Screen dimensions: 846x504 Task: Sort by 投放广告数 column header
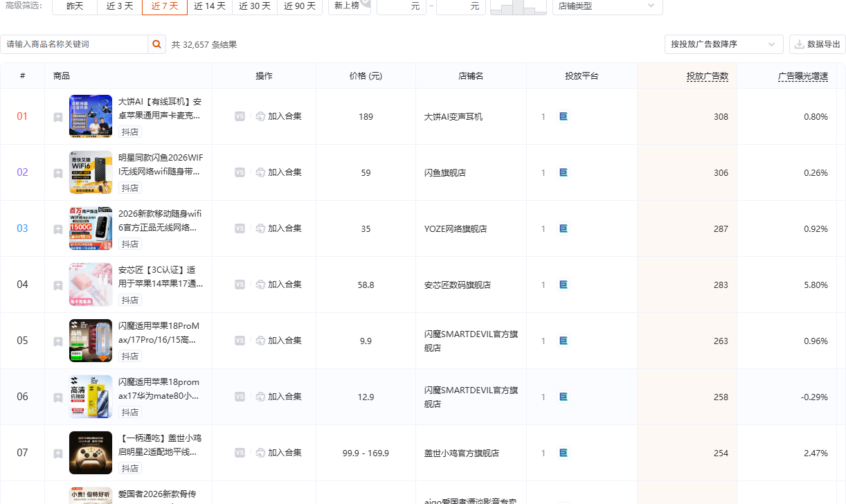click(x=708, y=76)
